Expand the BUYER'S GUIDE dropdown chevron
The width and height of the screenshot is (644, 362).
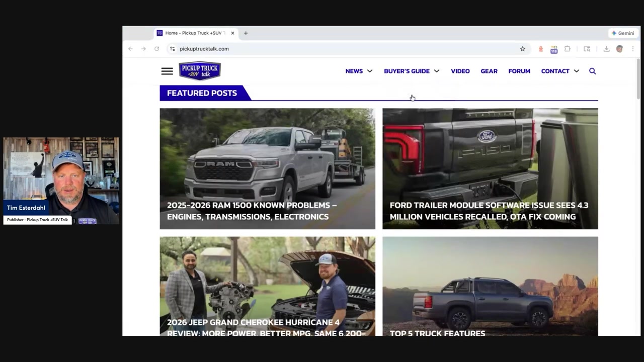point(436,71)
